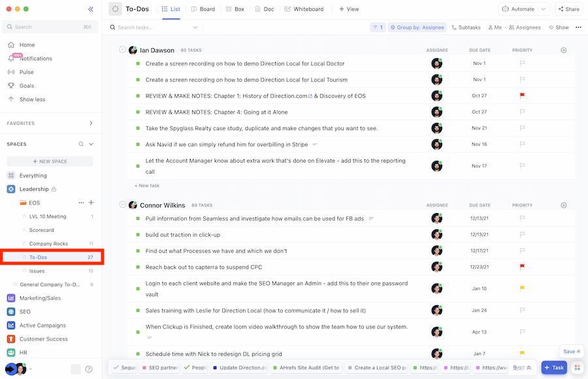Toggle the Show option in the filter bar
The height and width of the screenshot is (379, 588).
pos(560,26)
